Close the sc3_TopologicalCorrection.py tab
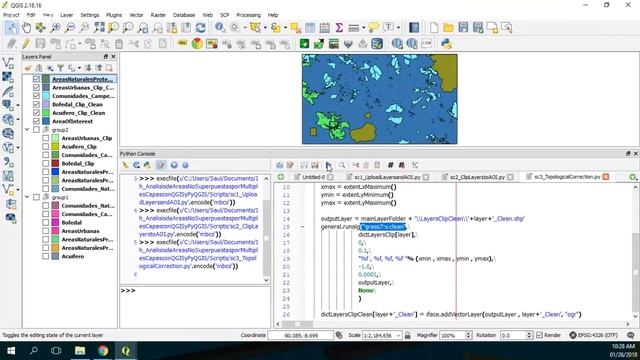The width and height of the screenshot is (640, 360). tap(606, 176)
